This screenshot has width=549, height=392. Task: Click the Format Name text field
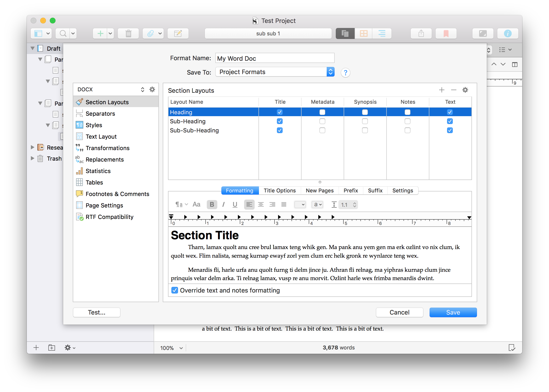pos(274,58)
